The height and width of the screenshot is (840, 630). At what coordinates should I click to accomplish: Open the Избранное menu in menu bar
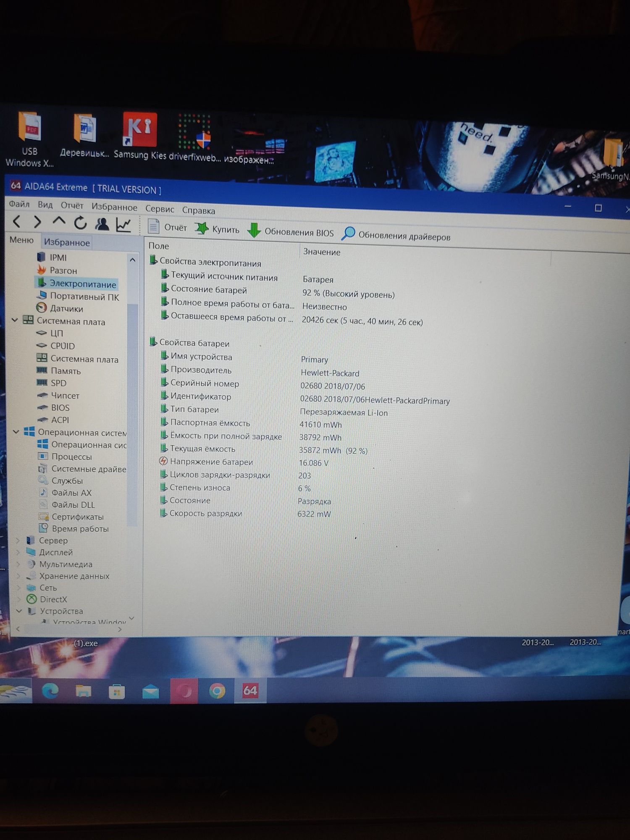114,207
